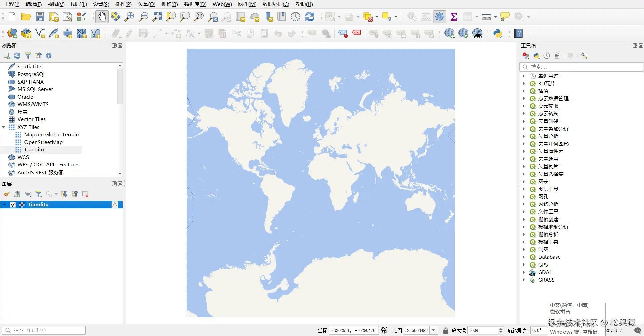Open the 图层(L) menu
This screenshot has height=336, width=644.
click(79, 4)
